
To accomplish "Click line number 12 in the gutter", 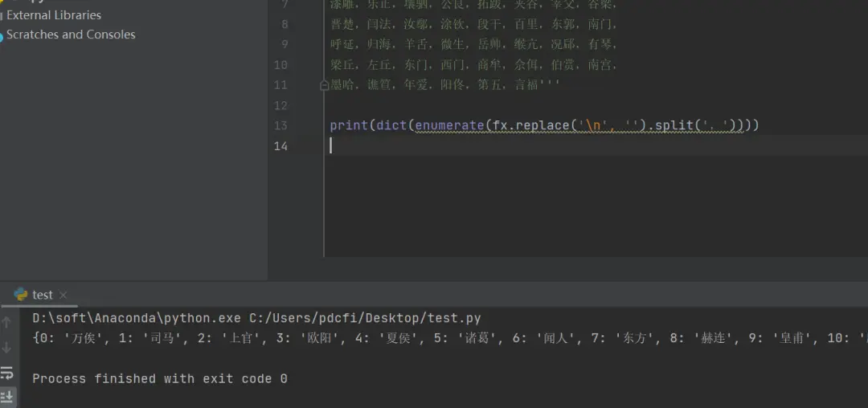I will tap(280, 105).
